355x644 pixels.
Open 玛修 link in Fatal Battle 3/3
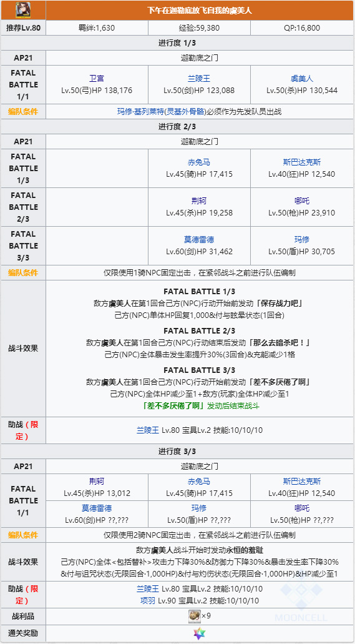point(301,240)
